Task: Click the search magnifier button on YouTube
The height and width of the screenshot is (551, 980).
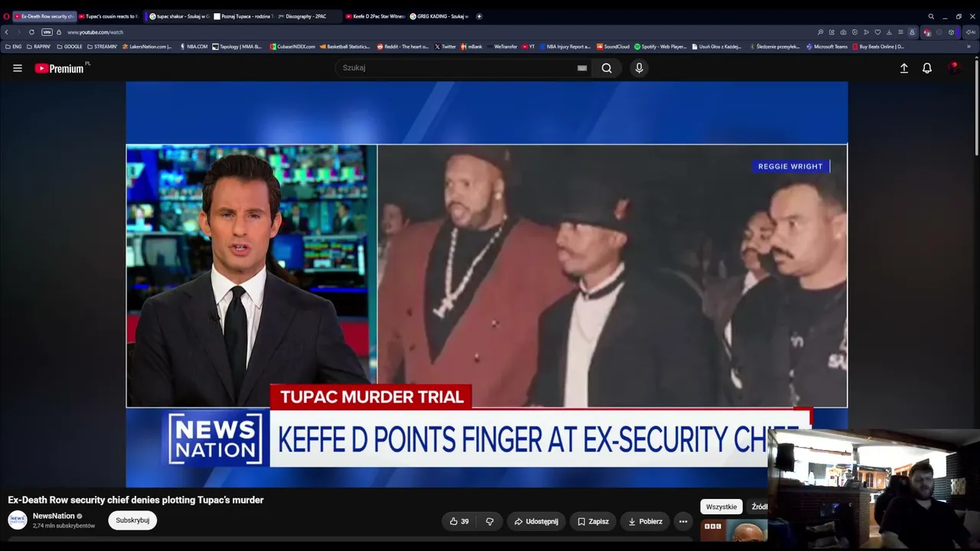Action: [x=606, y=68]
